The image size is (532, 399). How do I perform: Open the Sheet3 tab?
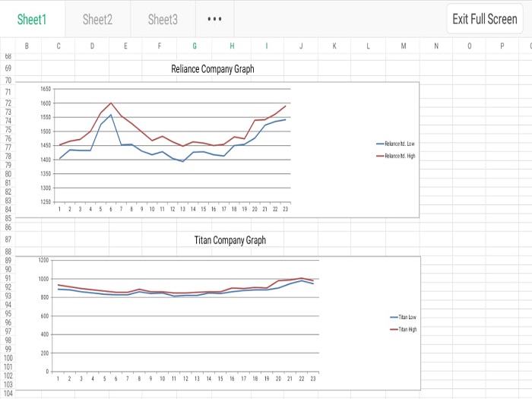pyautogui.click(x=163, y=19)
